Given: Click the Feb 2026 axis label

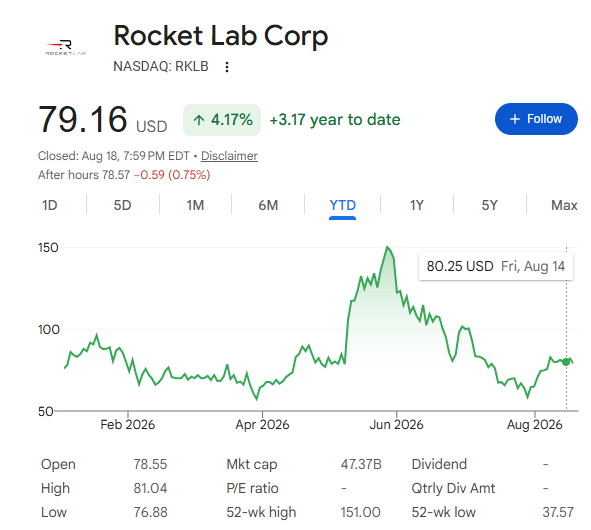Looking at the screenshot, I should click(127, 425).
